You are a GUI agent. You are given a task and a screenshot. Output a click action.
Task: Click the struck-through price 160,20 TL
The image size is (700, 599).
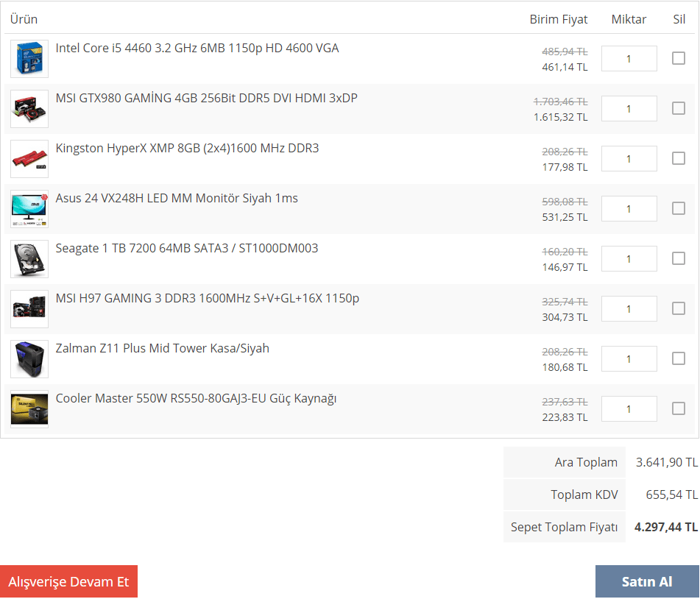[565, 252]
